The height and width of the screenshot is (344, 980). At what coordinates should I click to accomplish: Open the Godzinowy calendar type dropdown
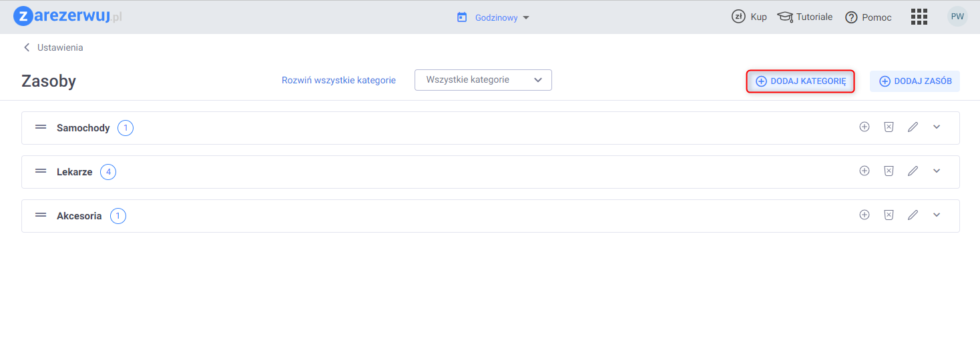coord(493,17)
